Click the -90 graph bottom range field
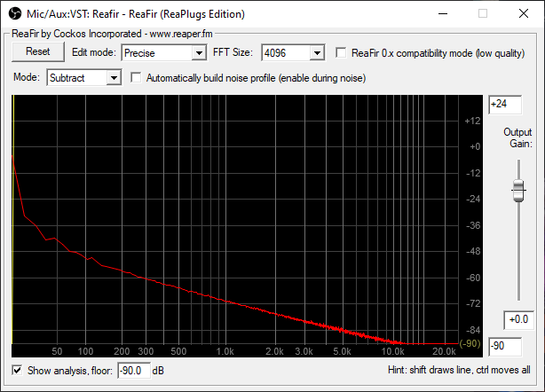Screen dimensions: 545x392 coord(505,346)
